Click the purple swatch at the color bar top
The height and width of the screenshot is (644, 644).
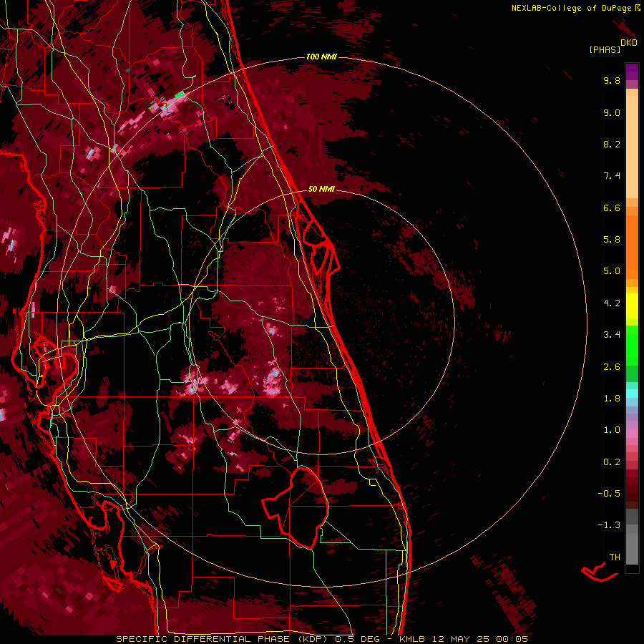click(x=632, y=72)
